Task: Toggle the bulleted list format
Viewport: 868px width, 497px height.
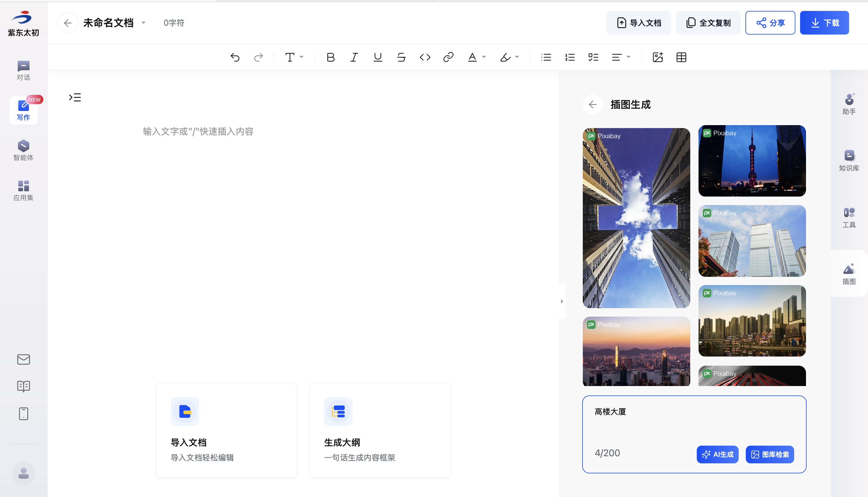Action: [546, 57]
